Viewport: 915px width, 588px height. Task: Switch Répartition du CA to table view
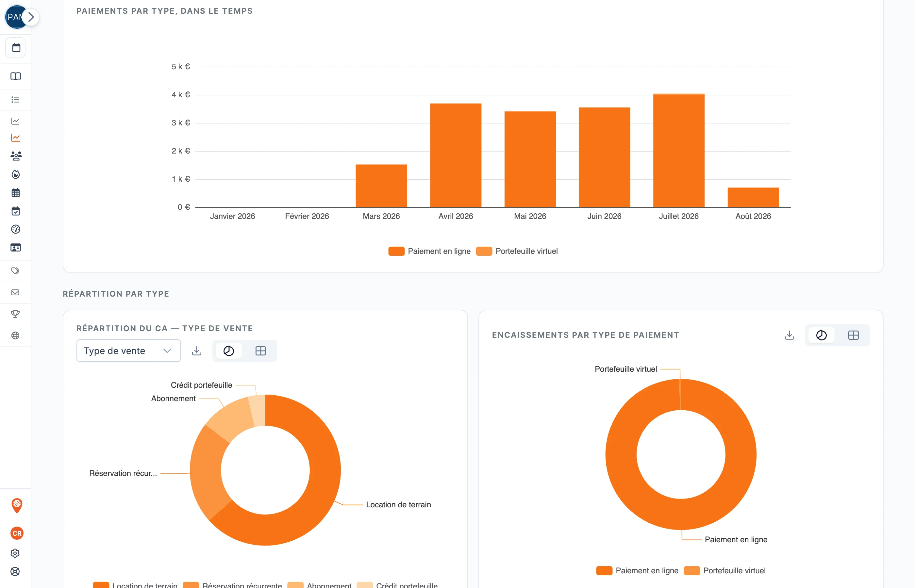(x=261, y=351)
